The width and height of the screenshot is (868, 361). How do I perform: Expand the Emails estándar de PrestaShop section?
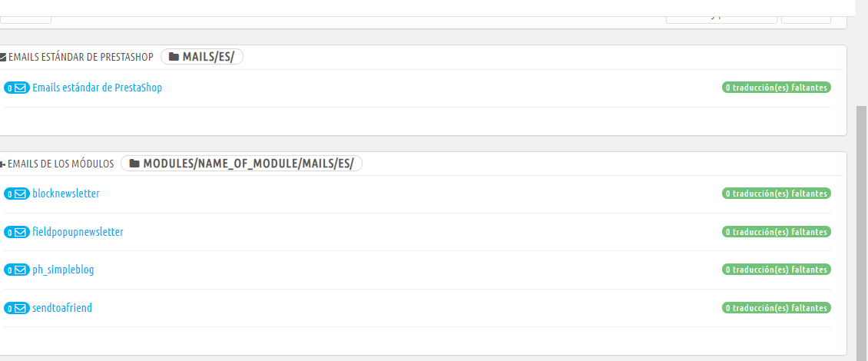pos(98,88)
